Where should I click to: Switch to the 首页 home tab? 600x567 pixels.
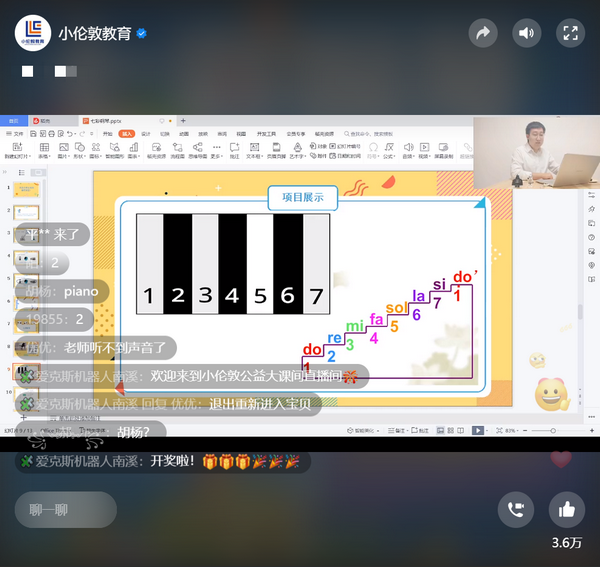coord(14,121)
